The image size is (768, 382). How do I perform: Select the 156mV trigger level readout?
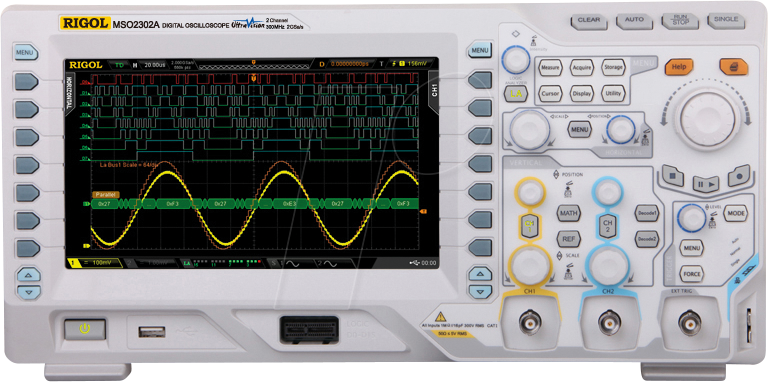coord(417,64)
